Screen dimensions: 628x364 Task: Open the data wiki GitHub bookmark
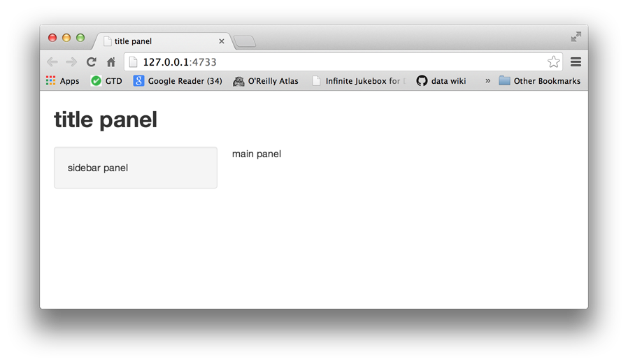click(x=441, y=81)
